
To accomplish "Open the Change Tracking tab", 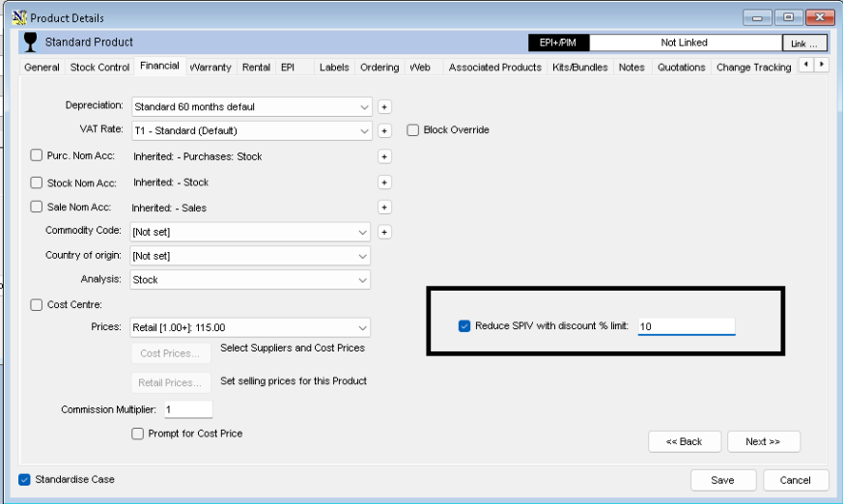I will click(753, 68).
